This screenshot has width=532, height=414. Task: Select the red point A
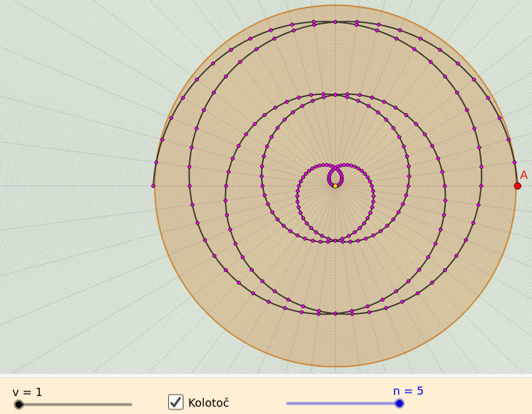518,186
